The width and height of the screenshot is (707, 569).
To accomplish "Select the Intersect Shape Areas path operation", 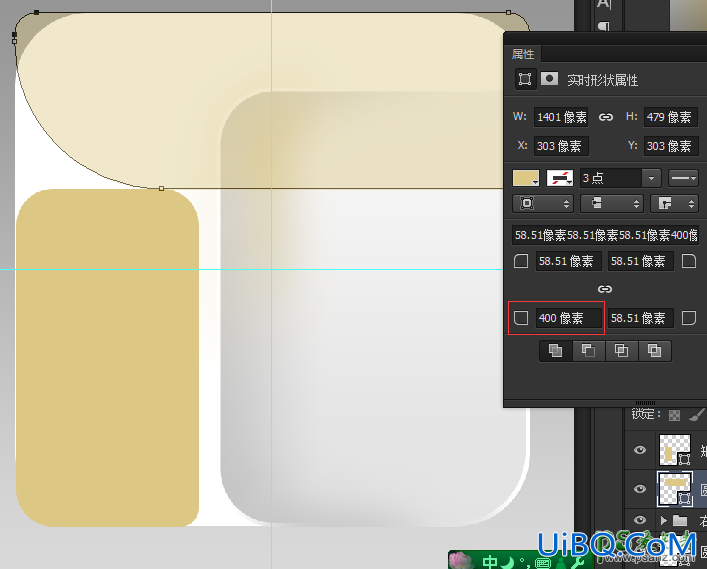I will click(x=621, y=351).
